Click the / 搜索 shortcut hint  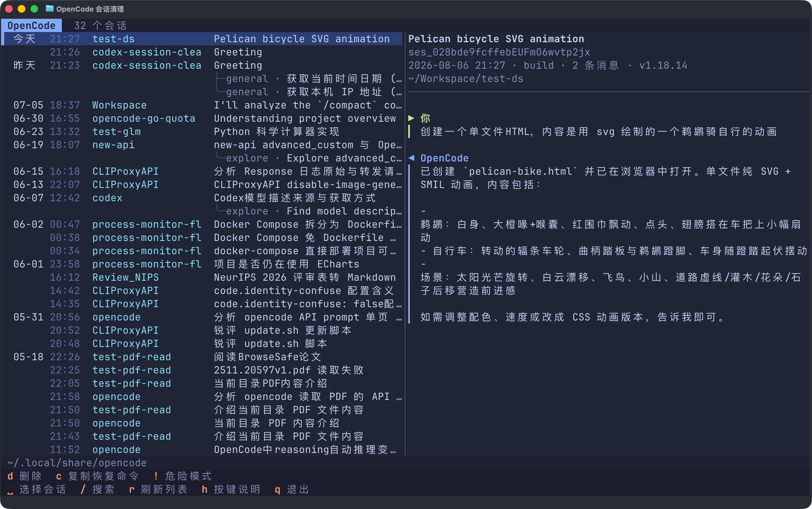pyautogui.click(x=97, y=490)
